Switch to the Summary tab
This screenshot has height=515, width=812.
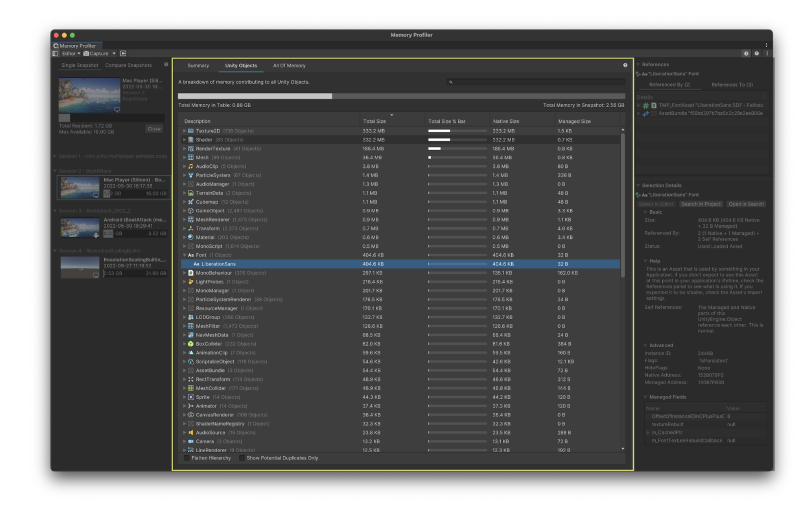coord(198,65)
